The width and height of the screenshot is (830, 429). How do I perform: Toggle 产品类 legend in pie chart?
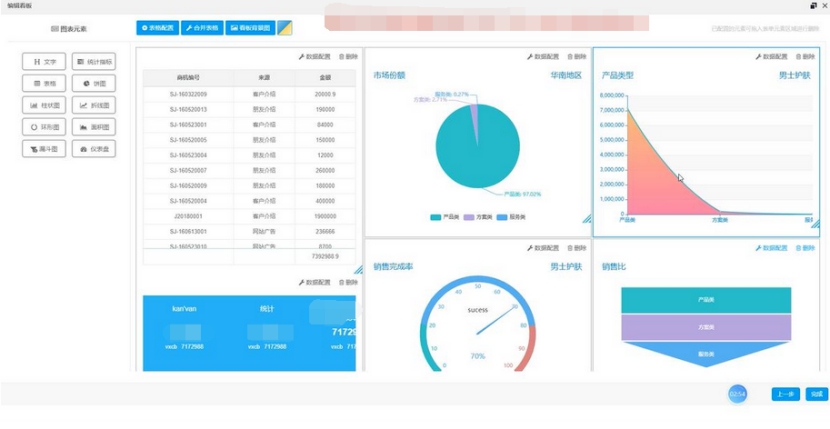445,217
